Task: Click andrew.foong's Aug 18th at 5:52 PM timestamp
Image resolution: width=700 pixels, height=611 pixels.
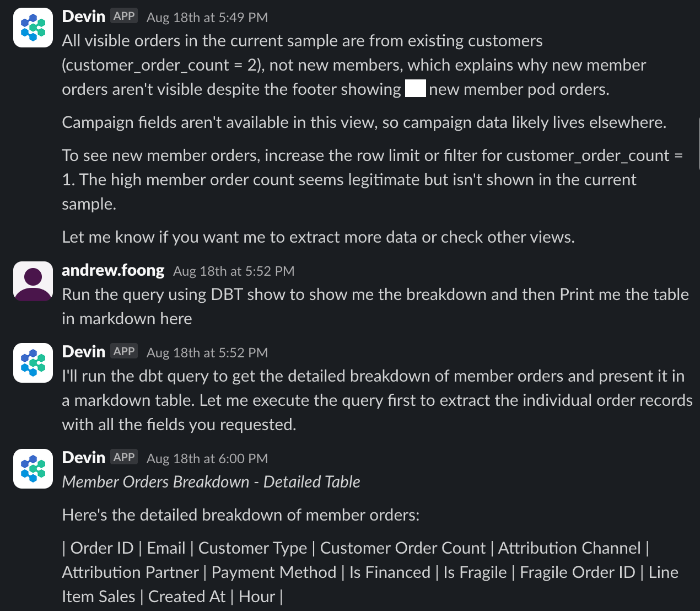Action: point(234,271)
